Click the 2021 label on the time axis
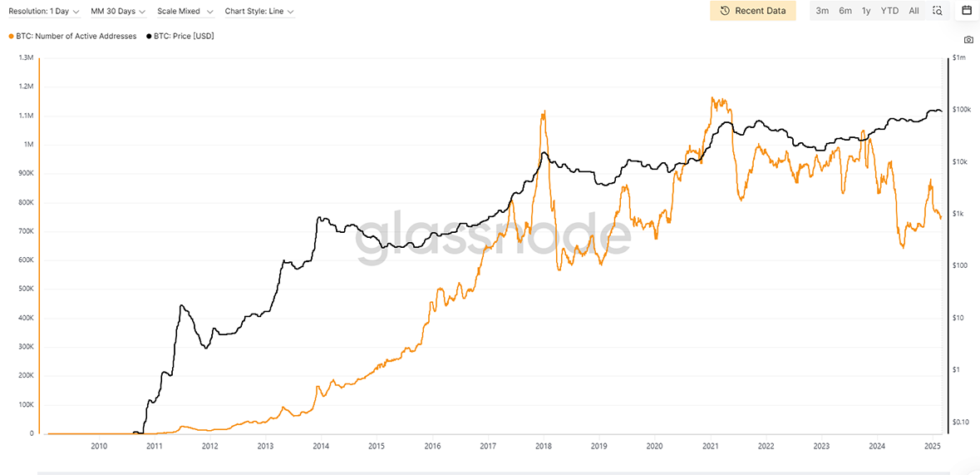 (x=710, y=446)
